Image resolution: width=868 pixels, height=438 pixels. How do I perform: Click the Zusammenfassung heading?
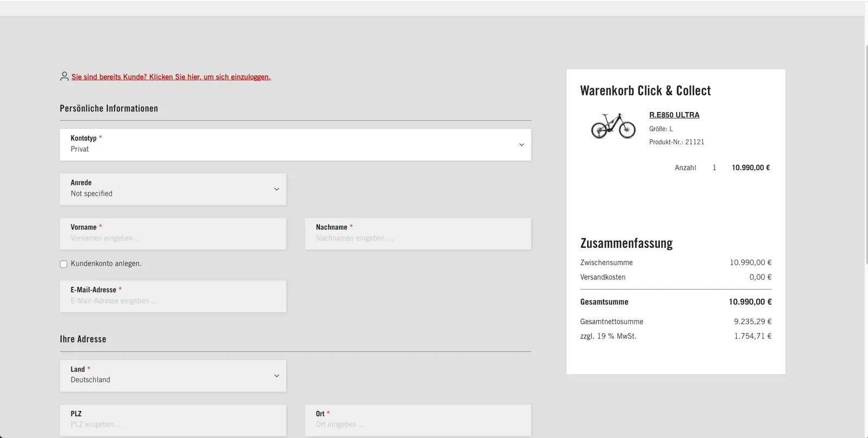[x=626, y=243]
